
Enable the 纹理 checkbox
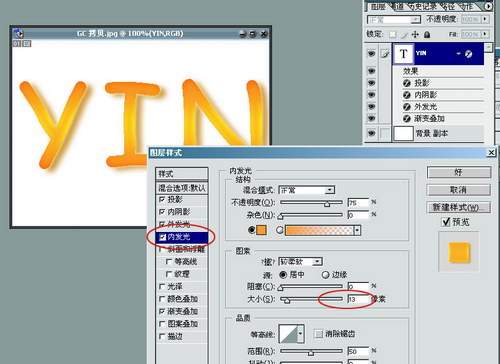tap(169, 274)
